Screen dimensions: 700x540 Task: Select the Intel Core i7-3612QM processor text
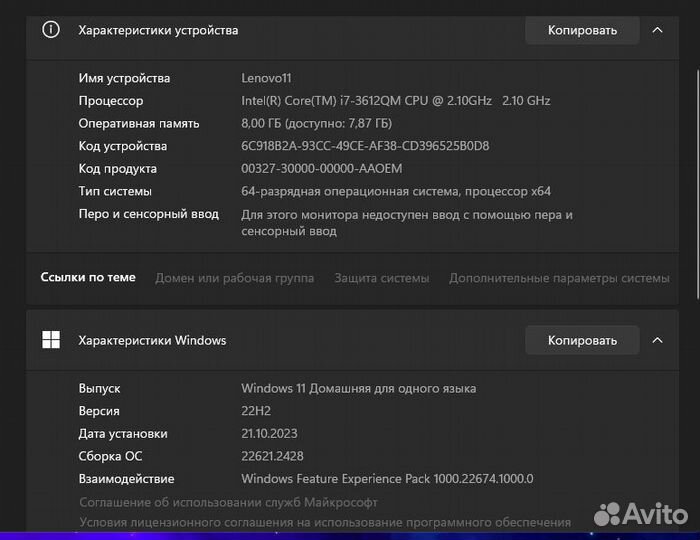(396, 101)
